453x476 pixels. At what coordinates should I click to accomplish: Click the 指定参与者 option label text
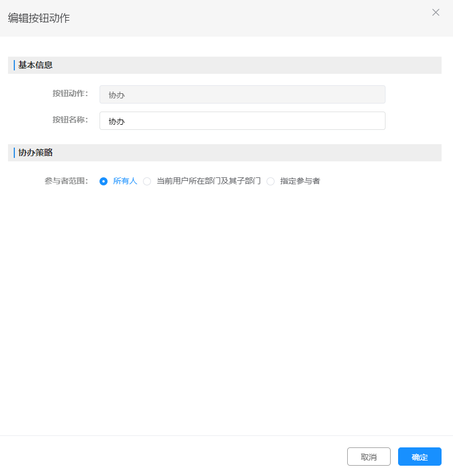[300, 181]
